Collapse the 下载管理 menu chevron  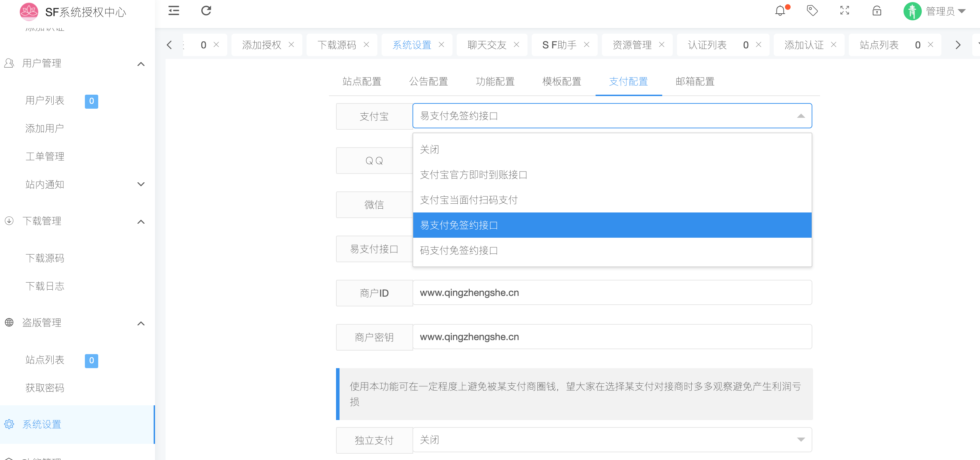[x=141, y=222]
